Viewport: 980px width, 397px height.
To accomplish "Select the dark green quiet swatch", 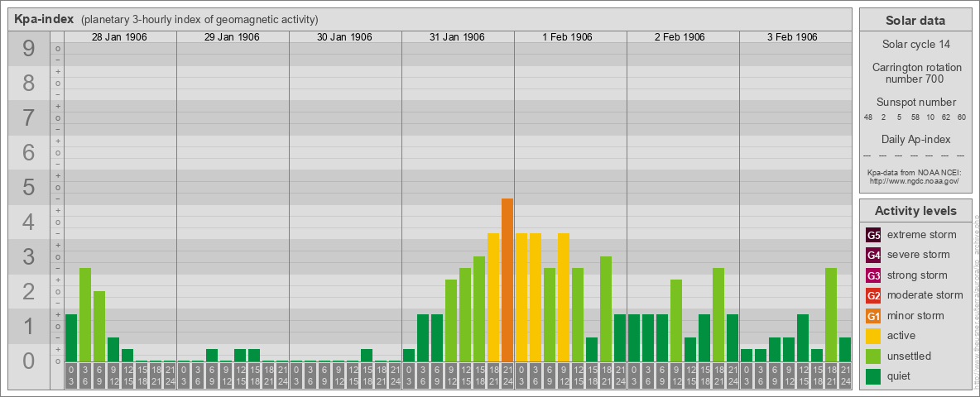I will coord(873,375).
